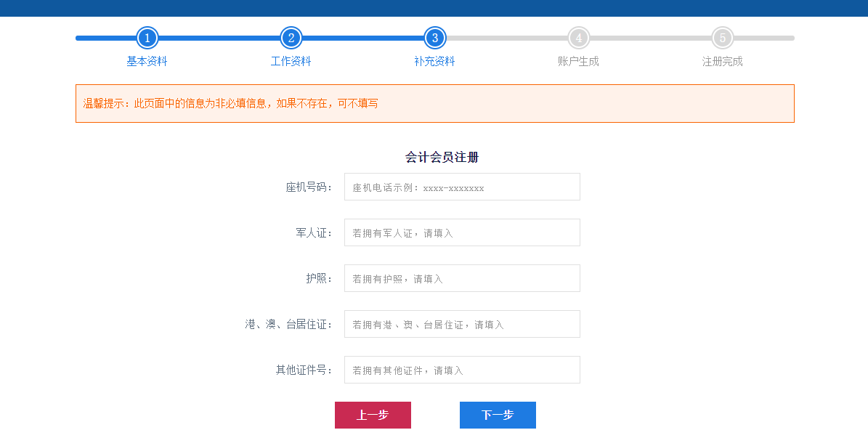
Task: Click the step 2 circle for 工作资料
Action: [x=291, y=38]
